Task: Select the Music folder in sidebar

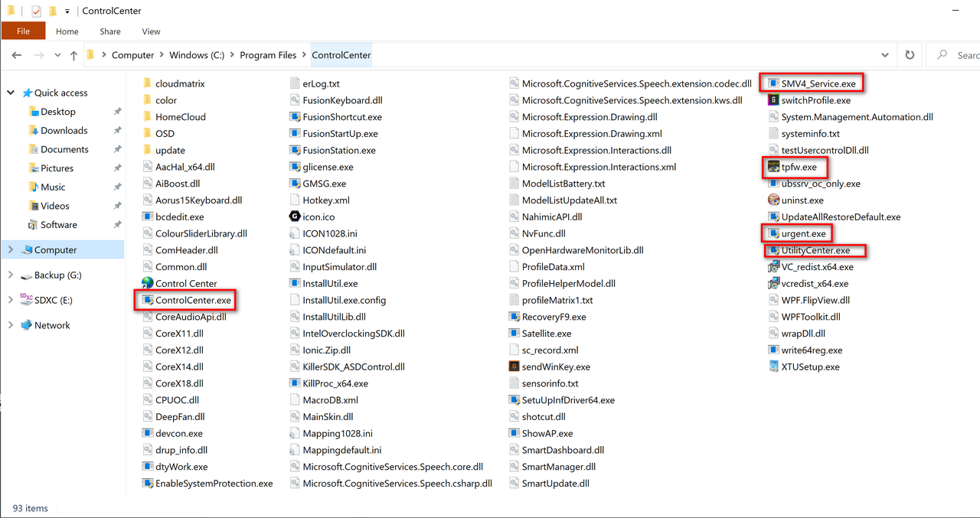Action: pyautogui.click(x=53, y=187)
